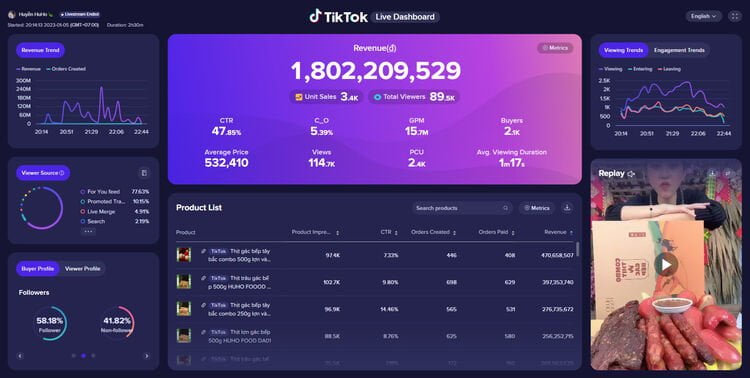Enter fullscreen mode with the expand icon

point(734,16)
